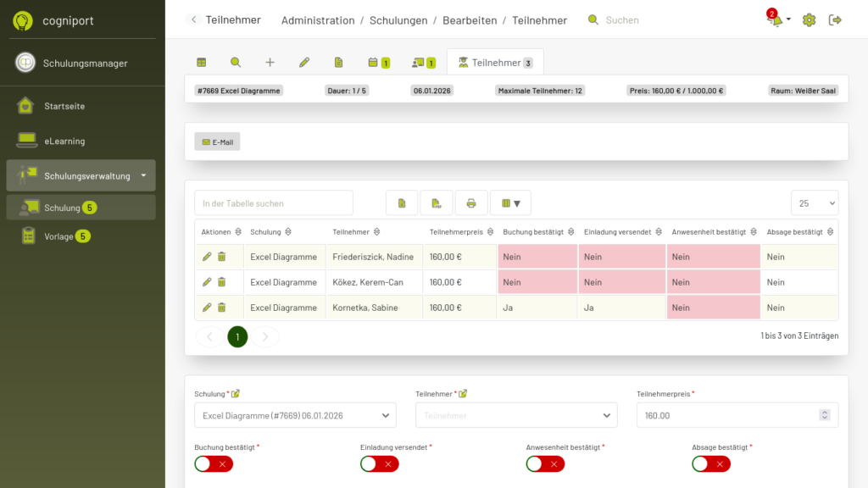This screenshot has width=868, height=488.
Task: Edit Friederiszick, Nadine row with pencil icon
Action: point(207,257)
